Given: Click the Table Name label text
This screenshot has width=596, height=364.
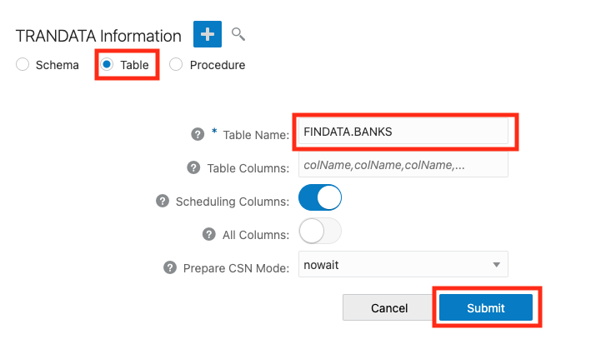Looking at the screenshot, I should 255,134.
